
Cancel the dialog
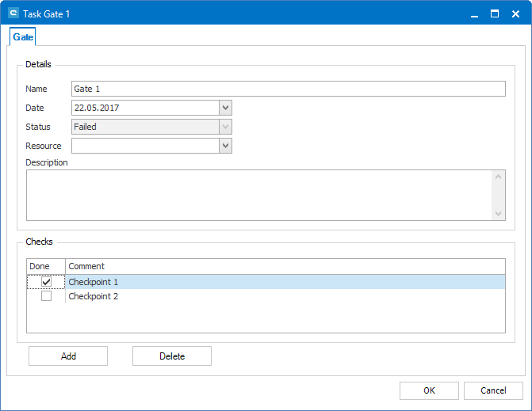493,390
